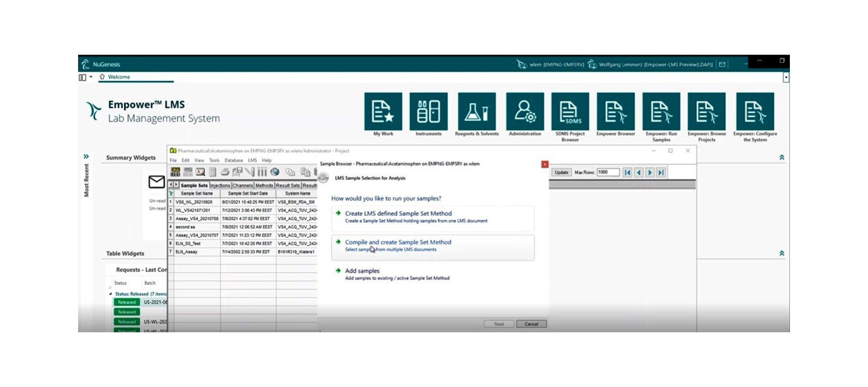
Task: Switch to the Methods tab
Action: (264, 185)
